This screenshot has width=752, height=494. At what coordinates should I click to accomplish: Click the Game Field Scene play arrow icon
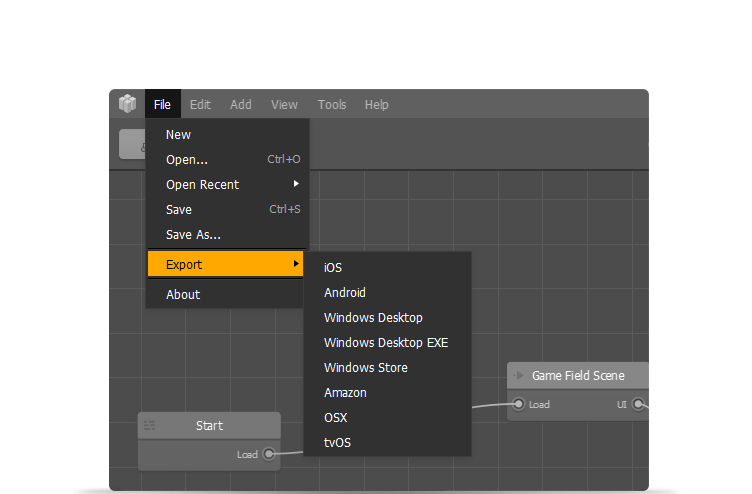[x=518, y=375]
